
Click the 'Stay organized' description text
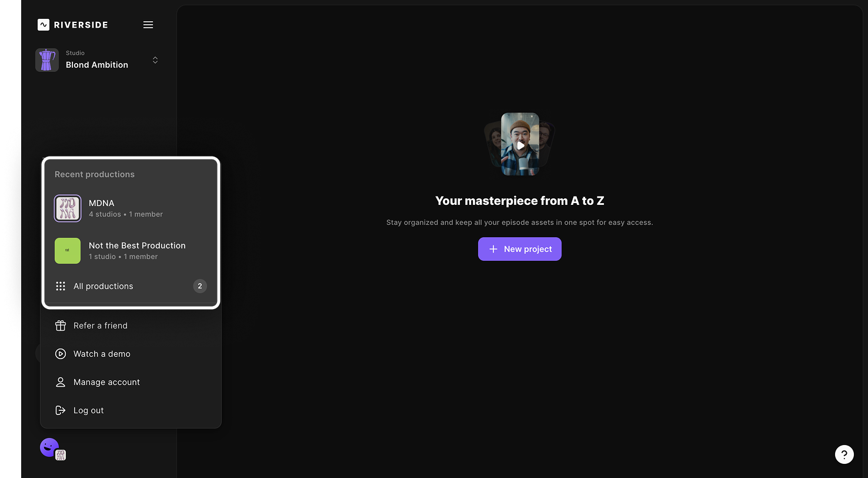(520, 223)
